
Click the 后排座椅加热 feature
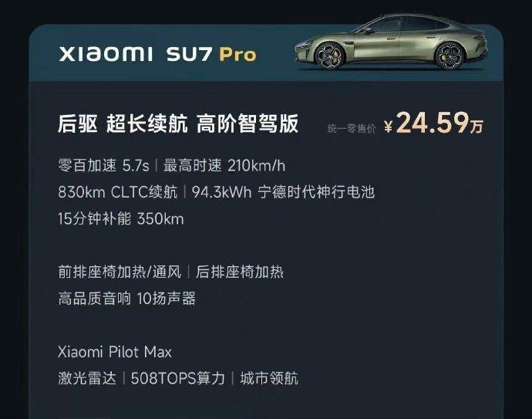(x=240, y=272)
